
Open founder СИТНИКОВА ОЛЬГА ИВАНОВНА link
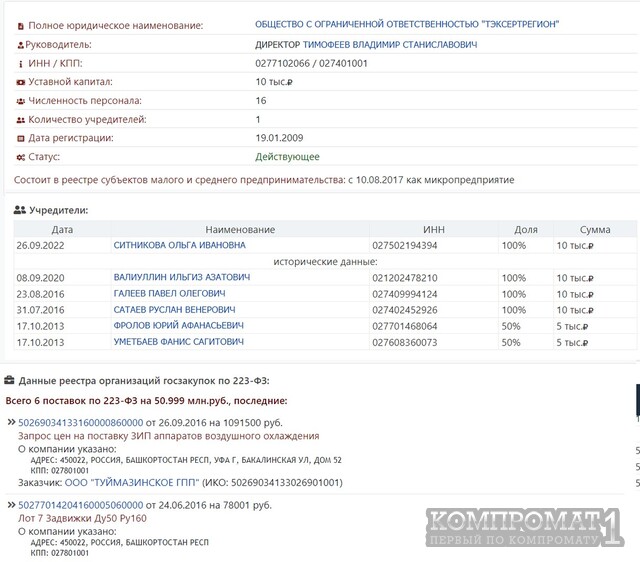(180, 245)
